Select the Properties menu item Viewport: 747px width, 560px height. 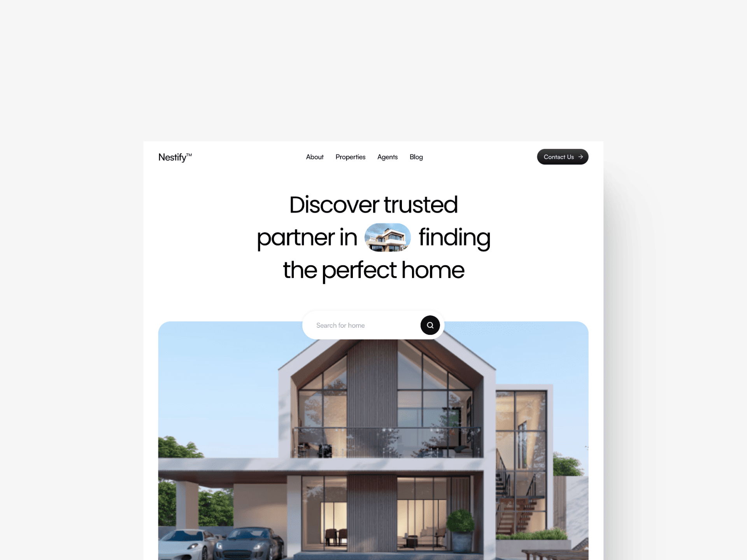coord(350,156)
